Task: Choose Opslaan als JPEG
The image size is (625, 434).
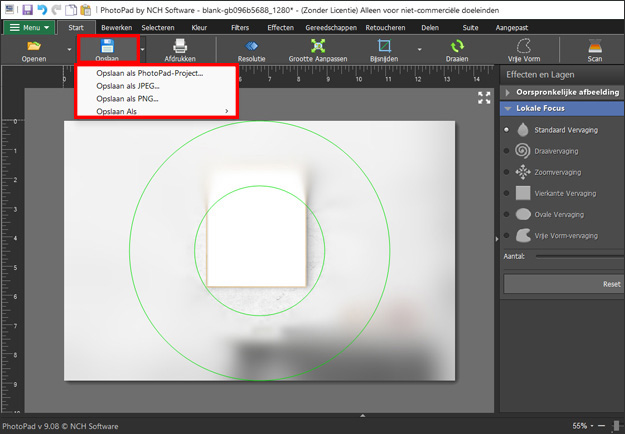Action: 157,86
